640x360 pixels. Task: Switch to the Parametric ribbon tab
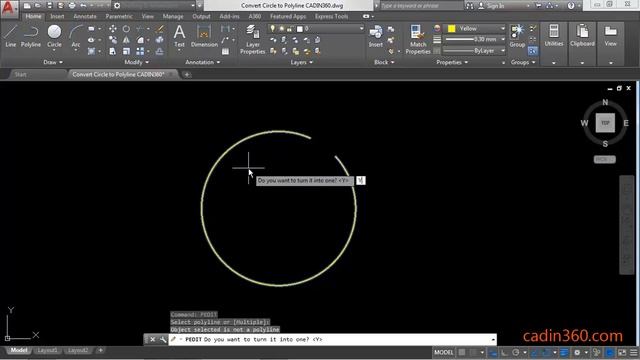(119, 16)
